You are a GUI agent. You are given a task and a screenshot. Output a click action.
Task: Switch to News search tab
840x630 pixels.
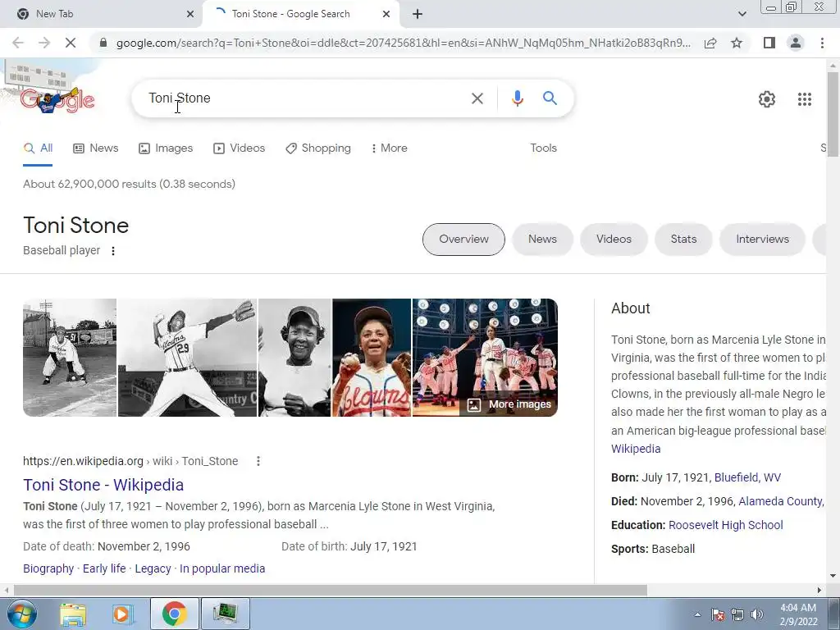click(95, 148)
